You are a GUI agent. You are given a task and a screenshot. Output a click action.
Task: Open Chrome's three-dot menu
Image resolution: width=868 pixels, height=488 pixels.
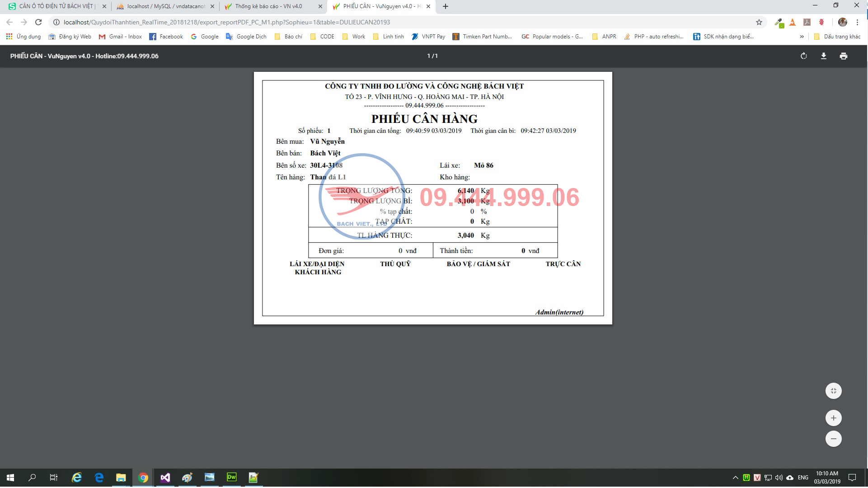[857, 22]
